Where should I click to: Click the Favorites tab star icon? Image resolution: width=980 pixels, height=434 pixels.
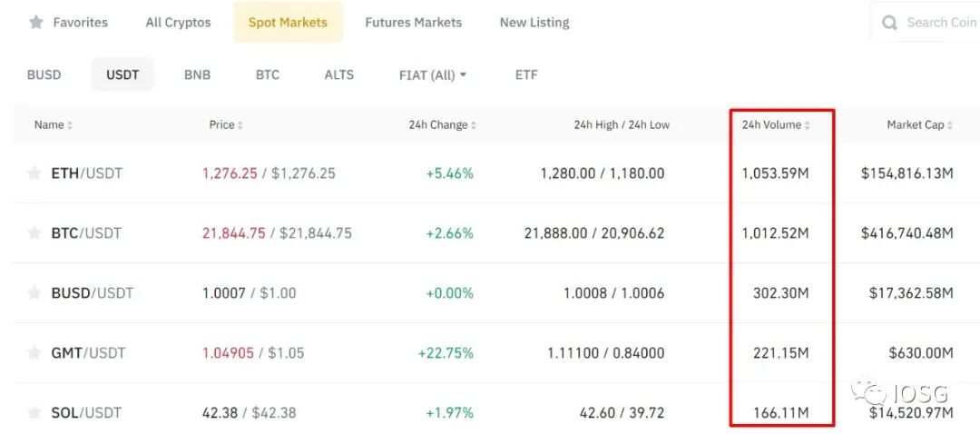coord(35,22)
